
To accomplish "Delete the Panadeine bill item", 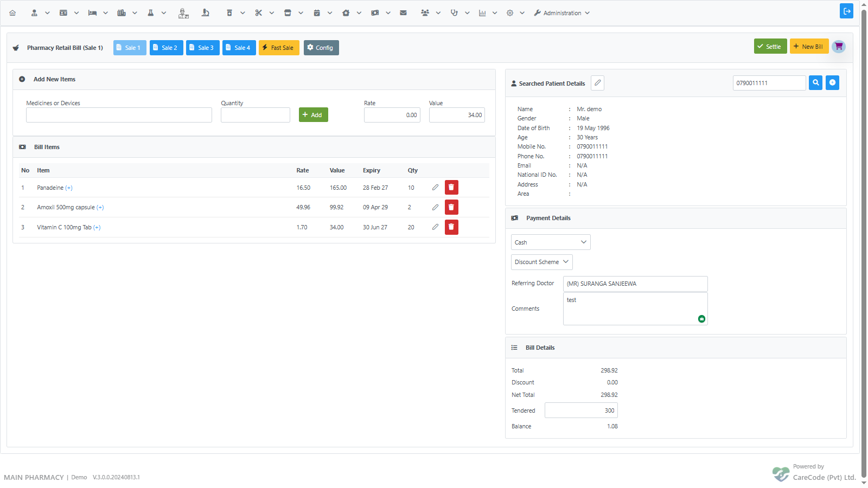I will 451,188.
